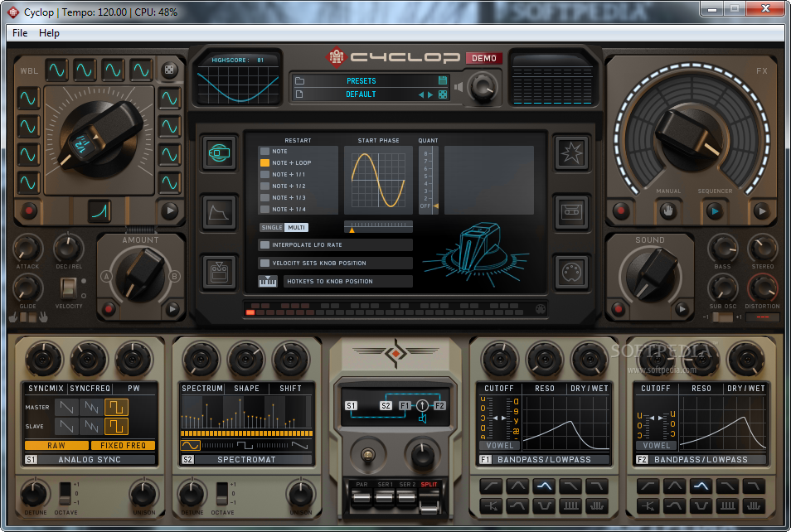Toggle RAW button in S1
This screenshot has height=532, width=791.
point(56,446)
